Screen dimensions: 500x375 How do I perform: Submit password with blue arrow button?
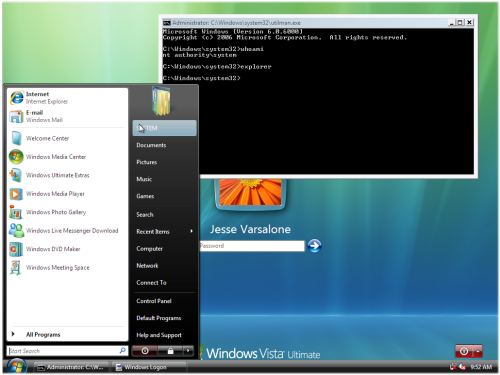click(x=314, y=246)
